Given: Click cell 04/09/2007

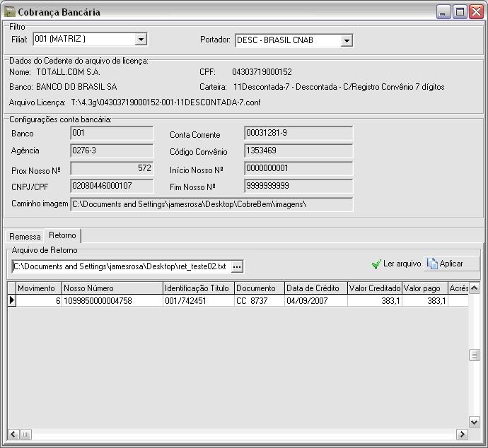Looking at the screenshot, I should click(316, 301).
